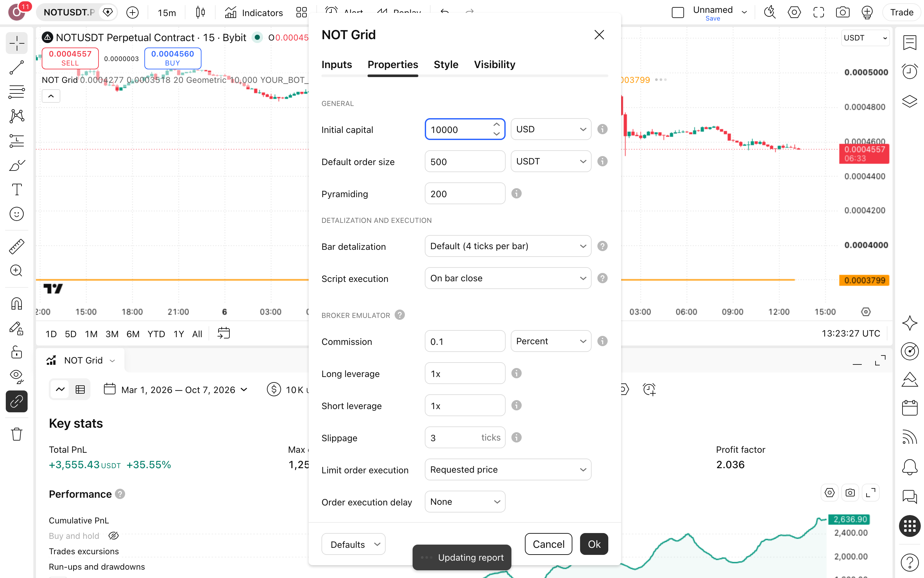Image resolution: width=924 pixels, height=578 pixels.
Task: Expand Bar detalization dropdown
Action: 508,246
